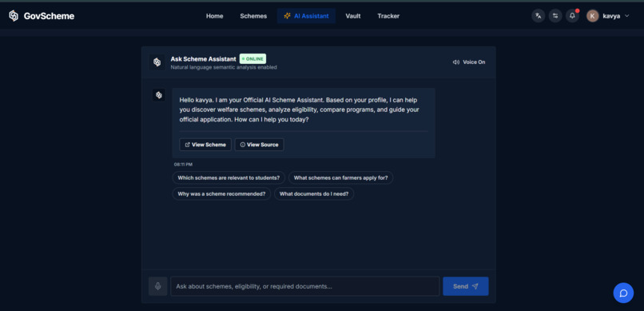This screenshot has height=311, width=644.
Task: Select the AI Assistant tab
Action: (x=306, y=16)
